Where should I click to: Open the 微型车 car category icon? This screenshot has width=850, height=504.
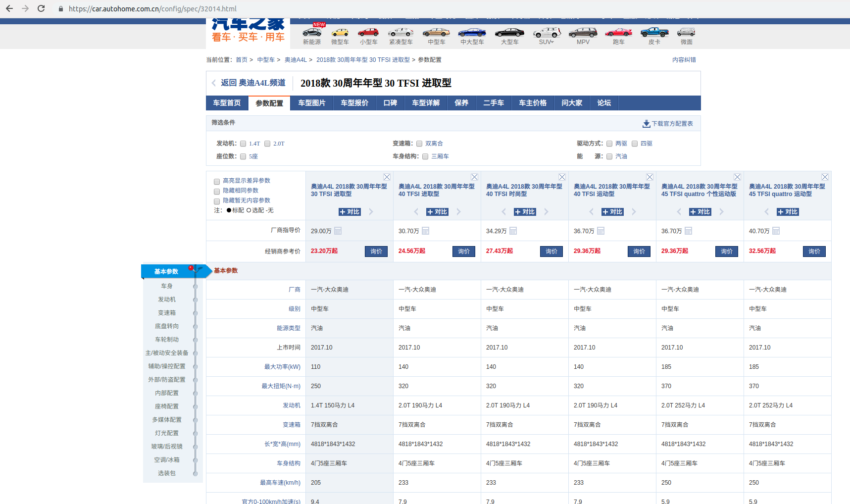(x=340, y=33)
